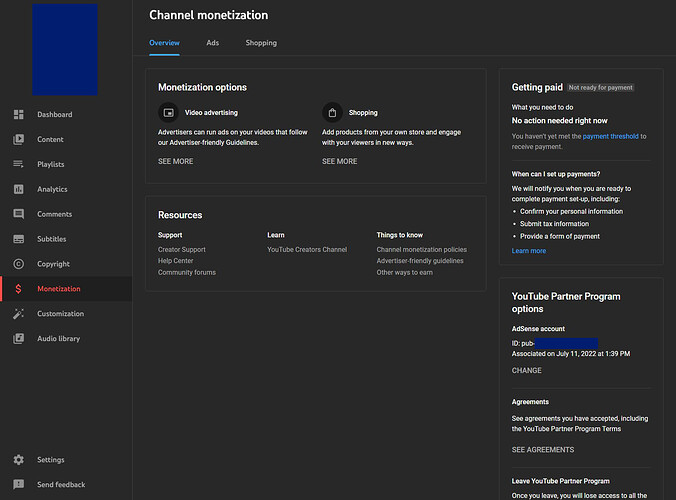The width and height of the screenshot is (676, 500).
Task: Open Channel monetization policies link
Action: point(422,249)
